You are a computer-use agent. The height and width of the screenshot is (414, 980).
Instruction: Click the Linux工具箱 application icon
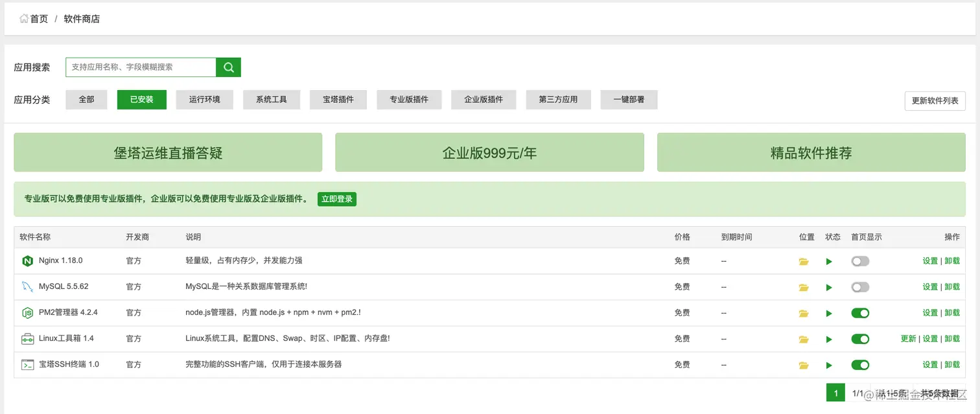pos(27,338)
